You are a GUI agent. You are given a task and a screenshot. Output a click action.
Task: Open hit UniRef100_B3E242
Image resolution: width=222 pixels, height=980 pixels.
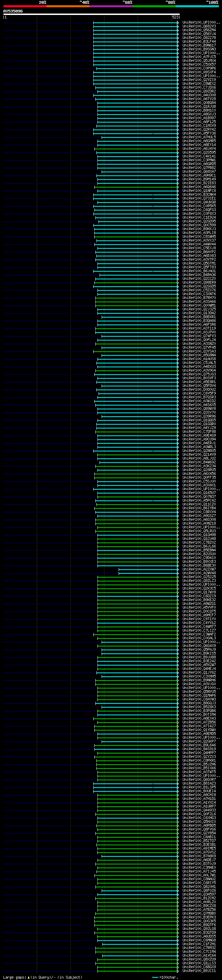point(199,661)
